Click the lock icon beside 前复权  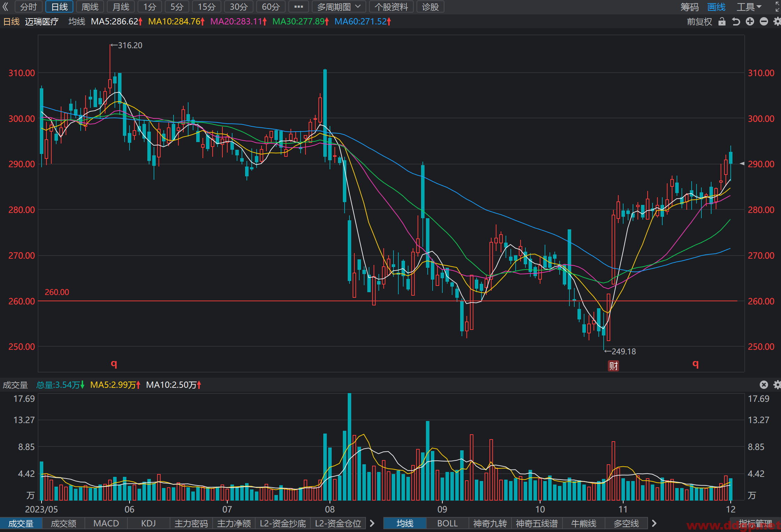[x=722, y=22]
